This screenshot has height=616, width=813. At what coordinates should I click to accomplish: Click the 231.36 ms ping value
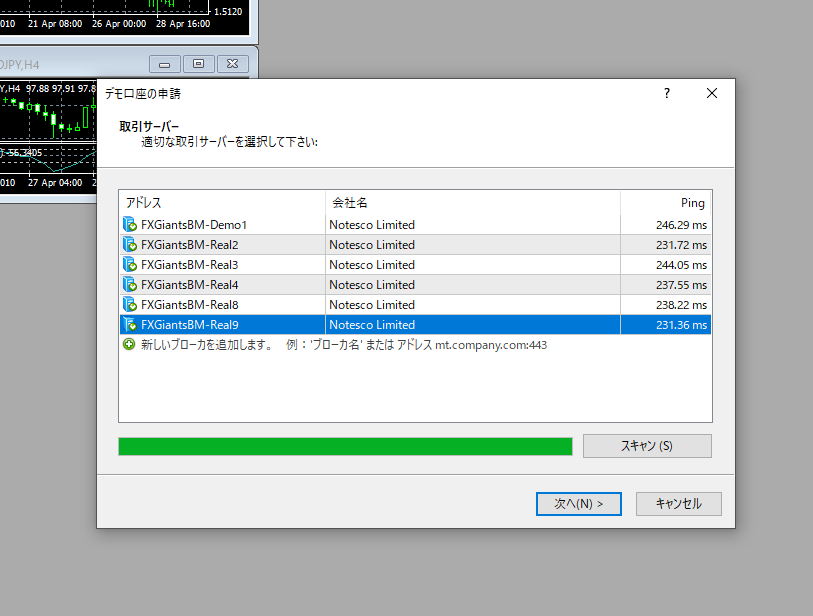[681, 325]
